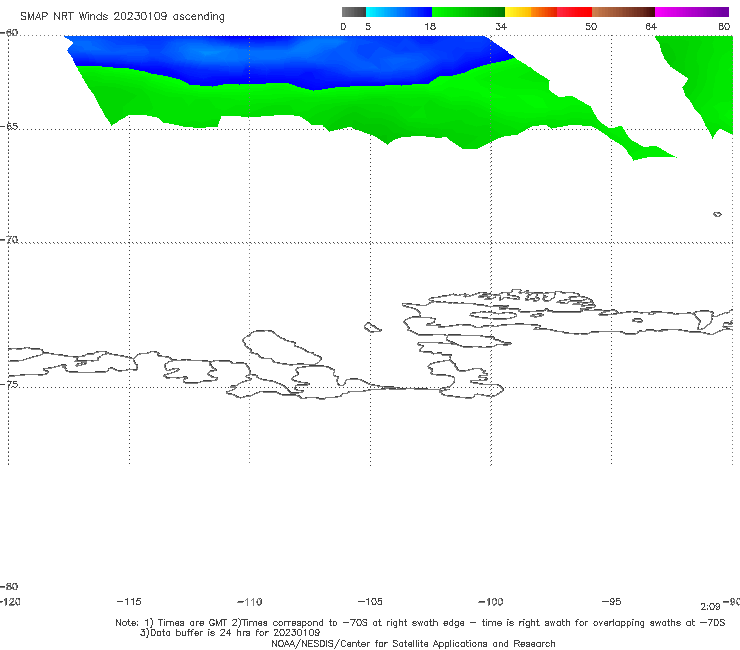Click the longitude label -105

(370, 601)
